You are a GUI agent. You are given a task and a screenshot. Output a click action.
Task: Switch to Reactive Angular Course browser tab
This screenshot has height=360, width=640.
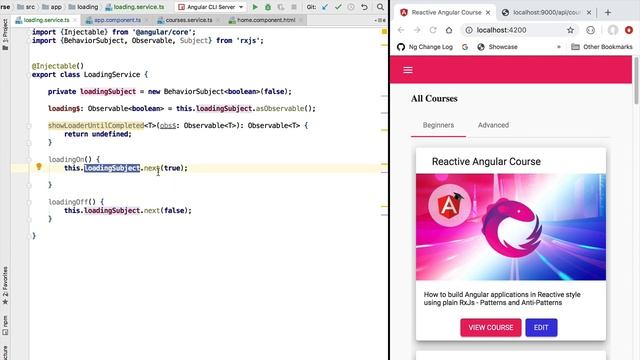point(446,13)
